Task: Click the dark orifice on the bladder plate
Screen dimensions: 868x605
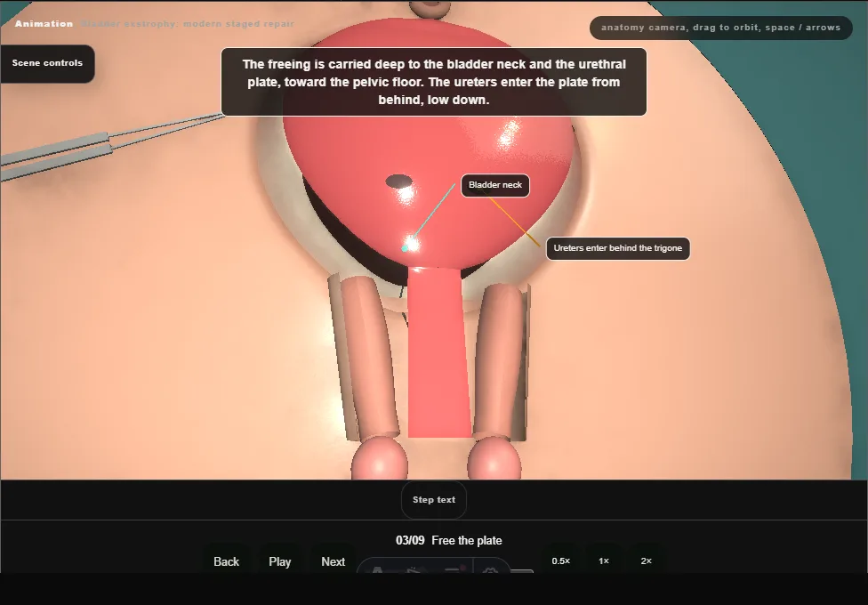Action: pyautogui.click(x=399, y=181)
